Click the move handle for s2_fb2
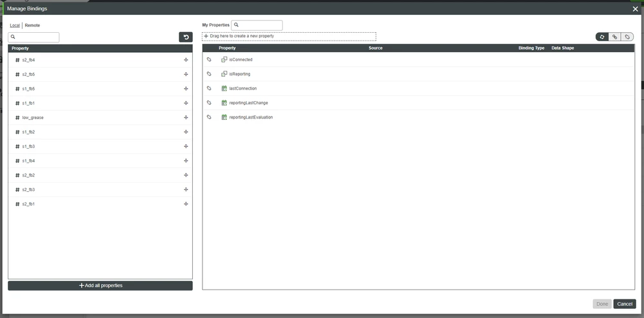 [186, 175]
